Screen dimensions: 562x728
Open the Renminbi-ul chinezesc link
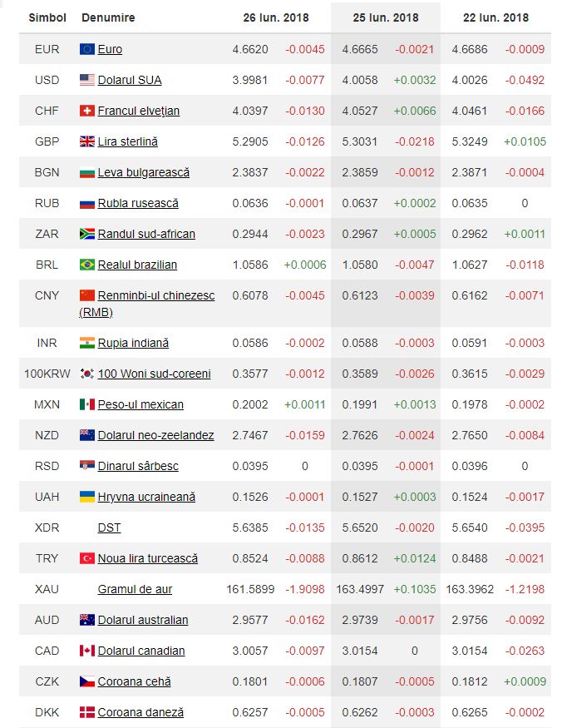pyautogui.click(x=155, y=295)
